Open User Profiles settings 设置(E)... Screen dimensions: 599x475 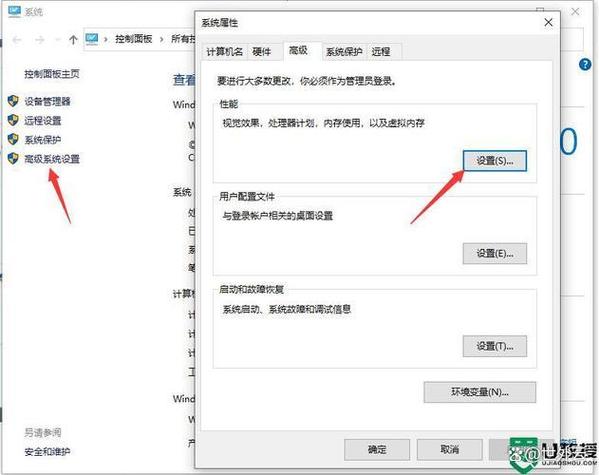495,253
